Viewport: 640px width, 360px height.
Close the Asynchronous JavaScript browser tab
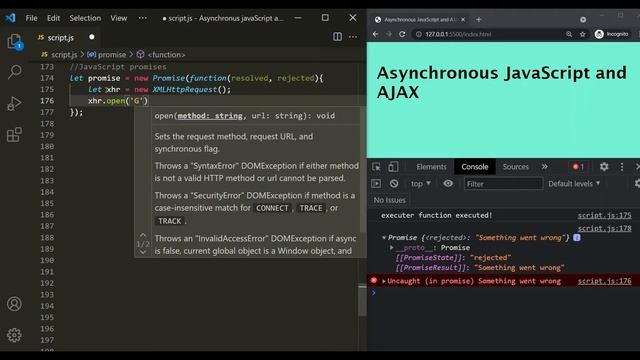pos(463,19)
